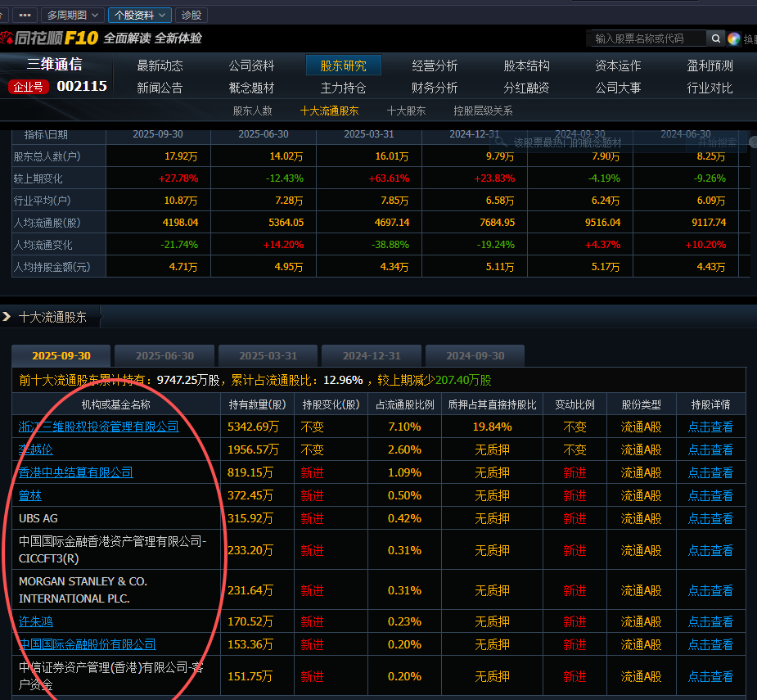
Task: Select the 2025-03-31 period tab
Action: click(x=268, y=356)
